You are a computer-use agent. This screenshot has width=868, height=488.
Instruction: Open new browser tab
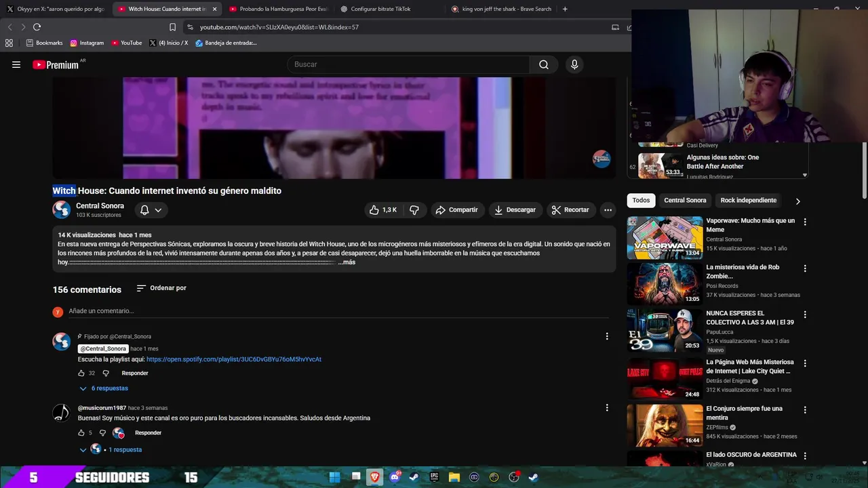565,9
